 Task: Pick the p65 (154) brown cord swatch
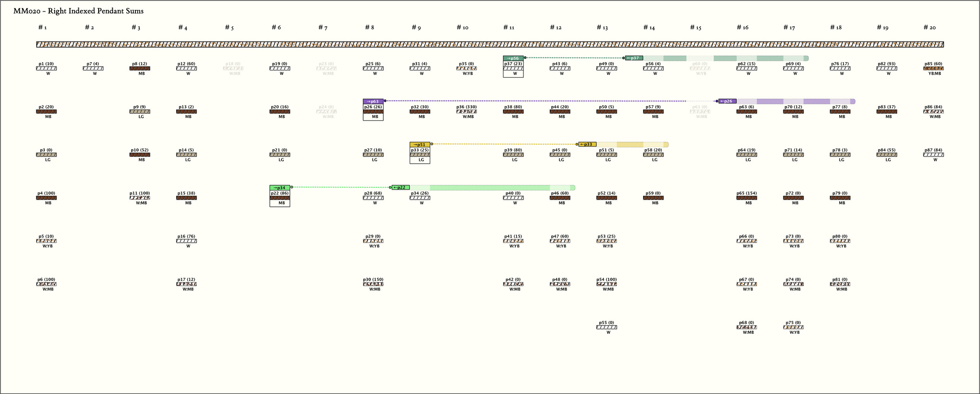coord(746,198)
